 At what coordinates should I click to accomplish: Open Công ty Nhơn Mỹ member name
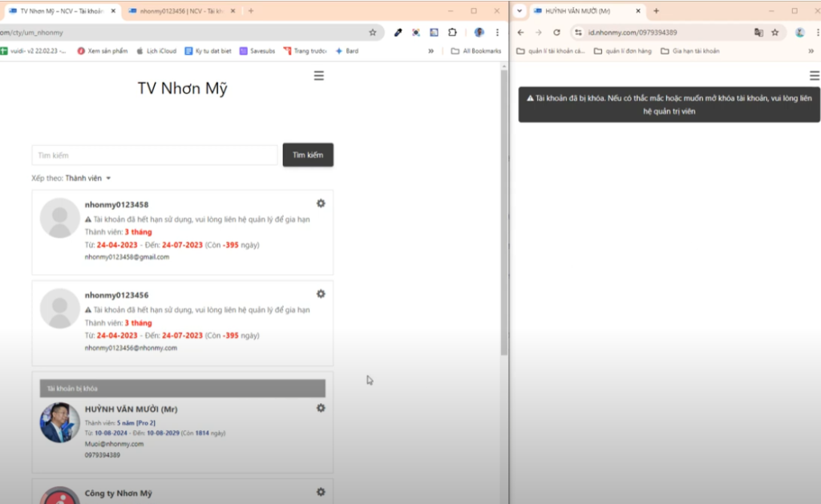(119, 493)
